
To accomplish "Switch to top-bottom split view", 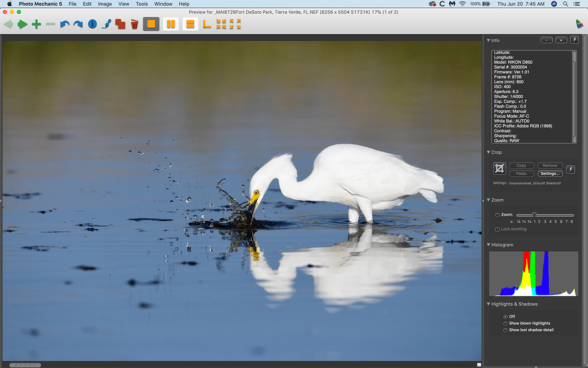I will coord(191,24).
